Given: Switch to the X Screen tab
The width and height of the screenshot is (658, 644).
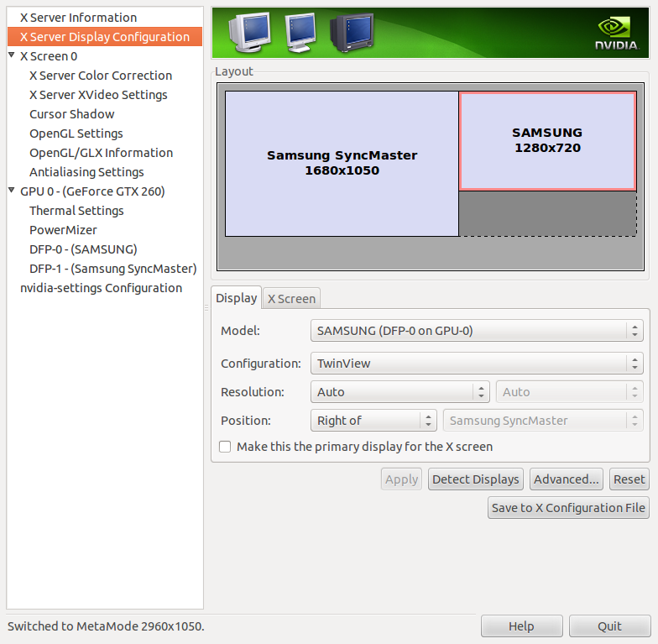Looking at the screenshot, I should click(292, 299).
